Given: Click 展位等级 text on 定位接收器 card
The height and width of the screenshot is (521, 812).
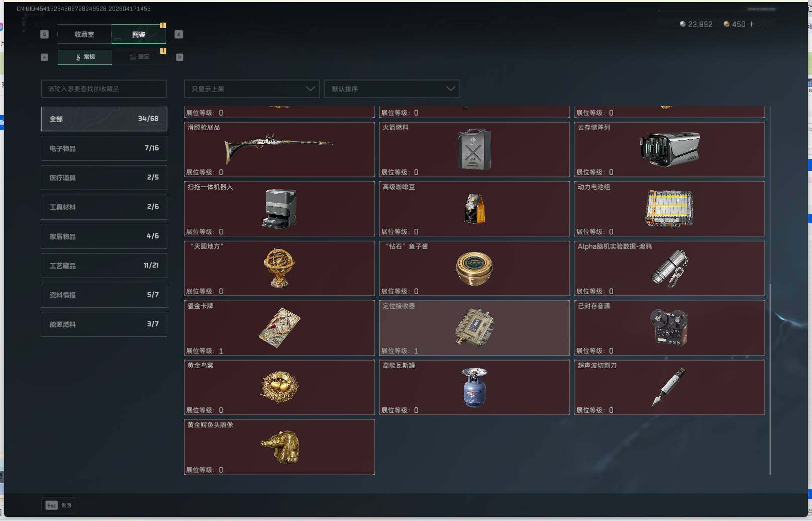Looking at the screenshot, I should coord(399,351).
